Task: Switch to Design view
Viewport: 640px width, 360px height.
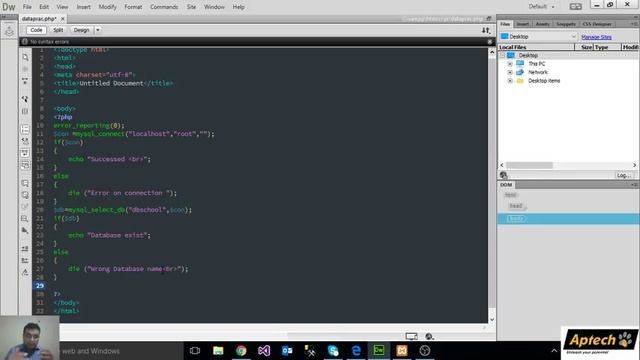Action: pyautogui.click(x=81, y=30)
